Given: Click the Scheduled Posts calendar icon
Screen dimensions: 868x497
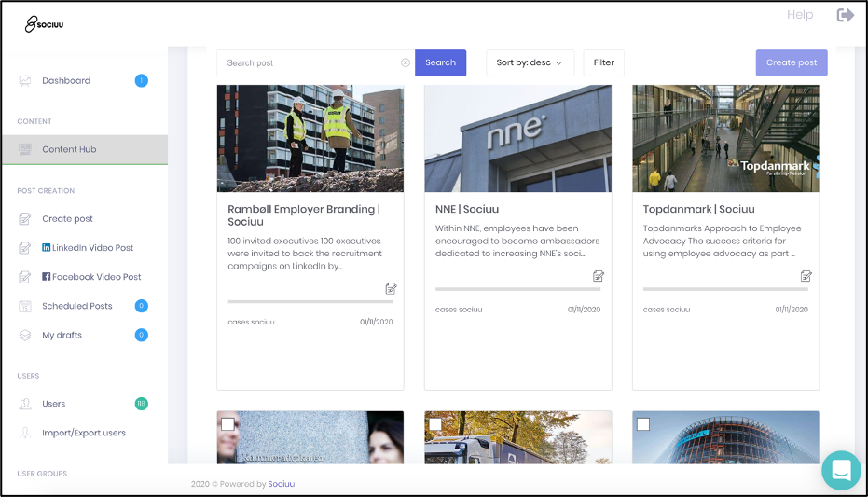Looking at the screenshot, I should 25,306.
